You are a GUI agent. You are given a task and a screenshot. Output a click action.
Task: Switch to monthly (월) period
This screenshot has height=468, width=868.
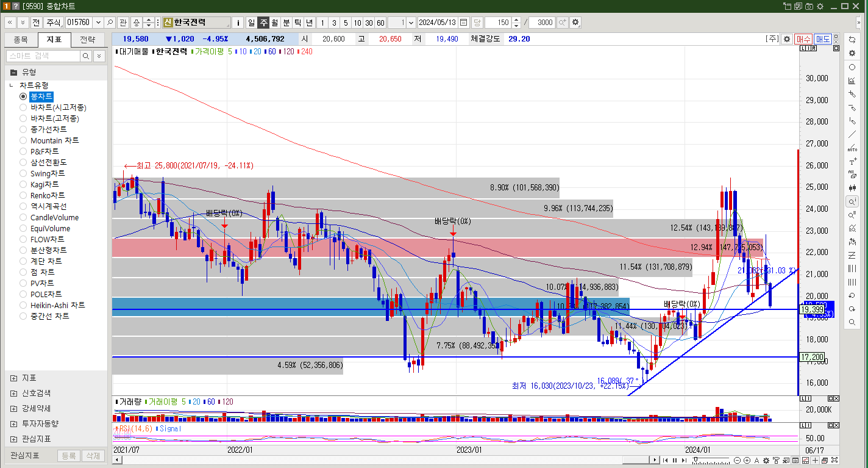(274, 23)
